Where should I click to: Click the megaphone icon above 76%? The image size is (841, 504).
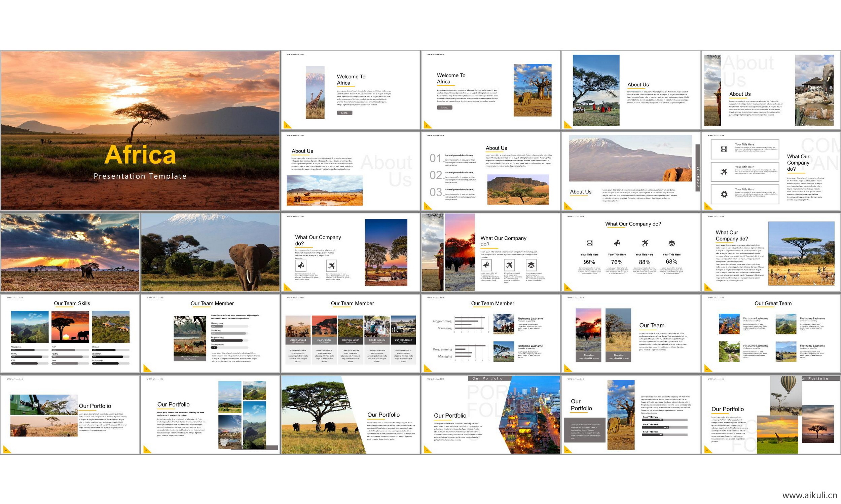tap(617, 243)
